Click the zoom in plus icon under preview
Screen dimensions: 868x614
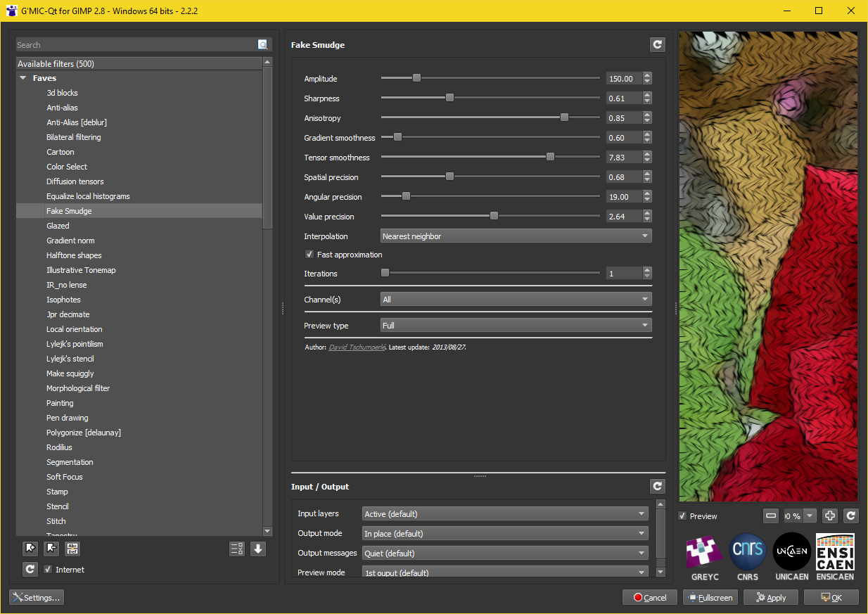tap(830, 516)
